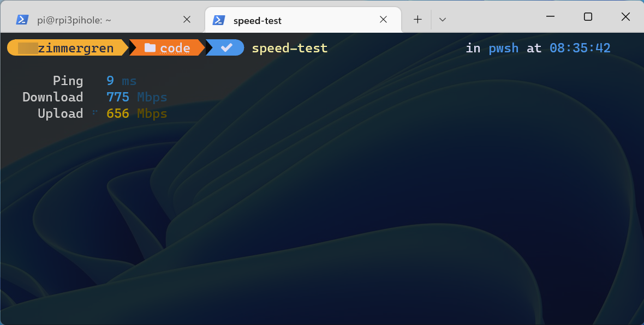This screenshot has width=644, height=325.
Task: Click the 'code' directory name in the prompt
Action: [x=175, y=48]
